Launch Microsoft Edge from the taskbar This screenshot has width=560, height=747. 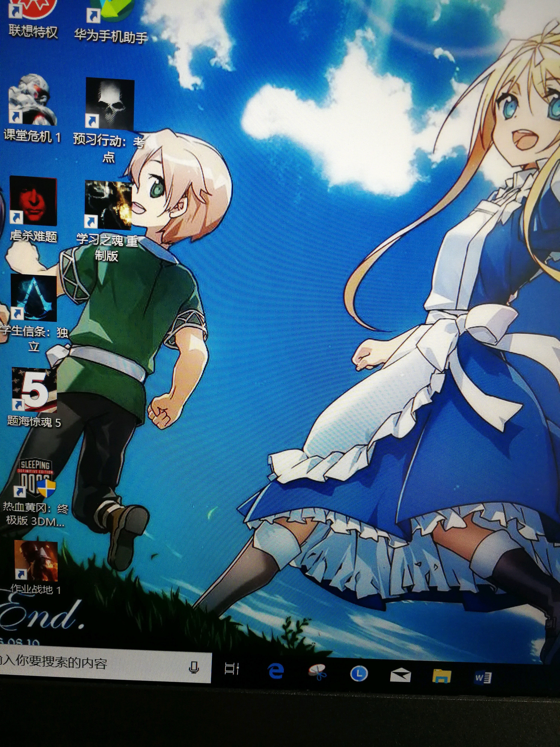click(x=275, y=671)
